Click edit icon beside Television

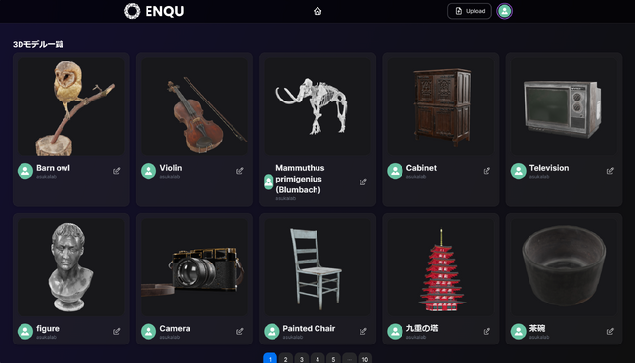point(610,171)
